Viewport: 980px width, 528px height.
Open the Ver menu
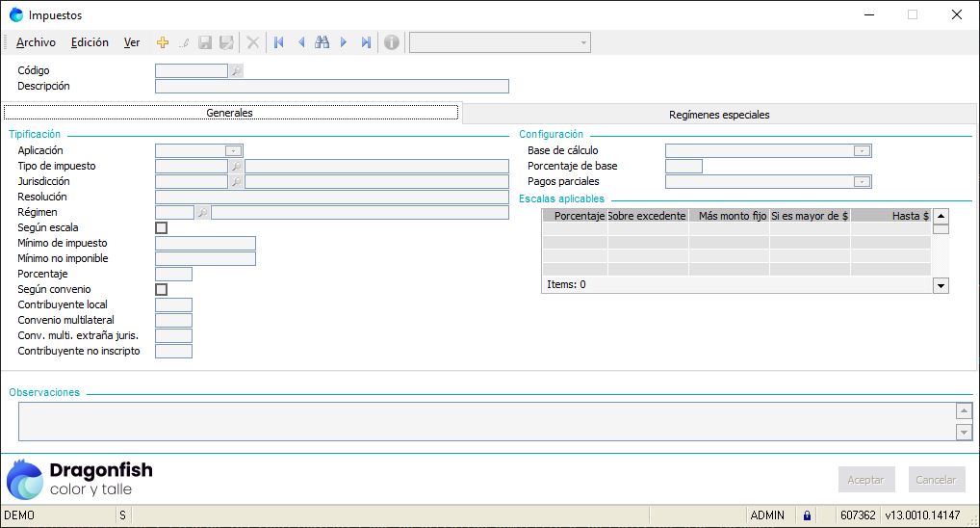click(131, 42)
